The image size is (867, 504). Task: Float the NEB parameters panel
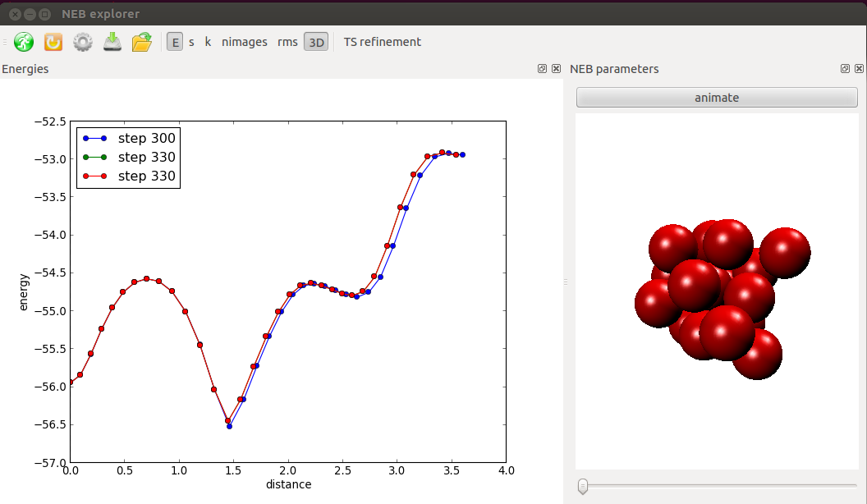tap(845, 69)
